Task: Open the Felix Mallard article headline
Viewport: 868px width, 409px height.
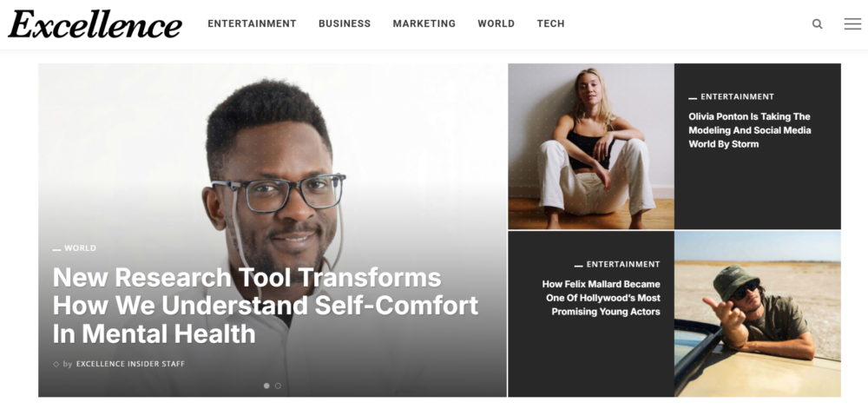Action: pos(601,298)
